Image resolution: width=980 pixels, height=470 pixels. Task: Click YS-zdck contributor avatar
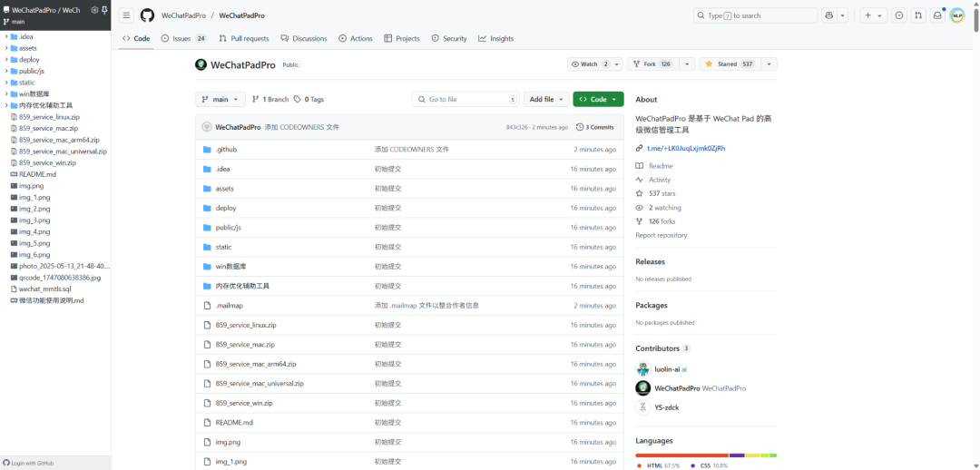[x=643, y=407]
